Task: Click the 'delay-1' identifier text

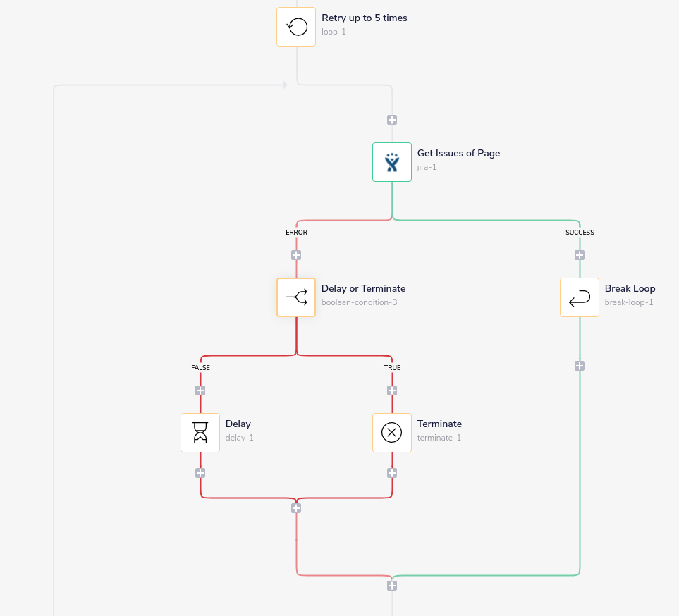Action: click(239, 438)
